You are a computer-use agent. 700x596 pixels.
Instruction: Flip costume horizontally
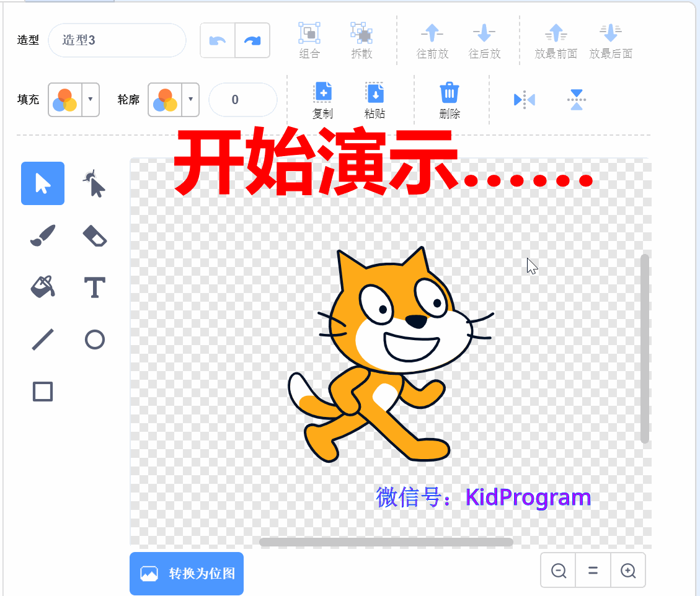click(x=525, y=100)
